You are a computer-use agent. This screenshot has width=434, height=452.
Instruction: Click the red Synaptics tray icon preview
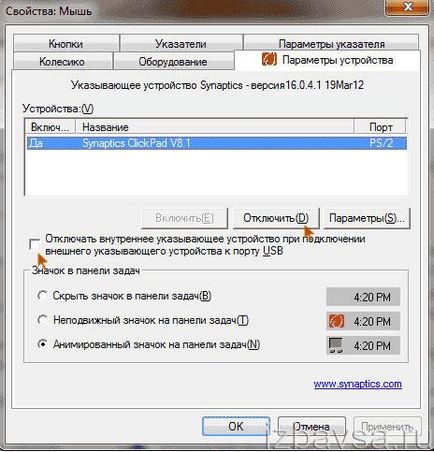coord(336,321)
